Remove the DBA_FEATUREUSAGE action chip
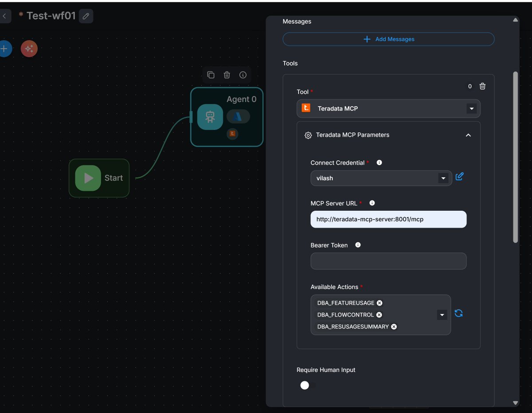 pos(379,303)
